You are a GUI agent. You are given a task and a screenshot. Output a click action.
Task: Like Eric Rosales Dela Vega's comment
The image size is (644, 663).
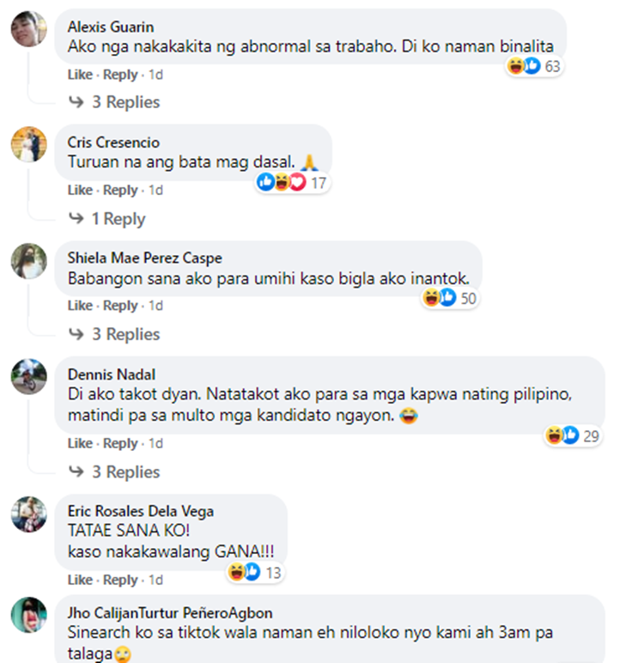pyautogui.click(x=80, y=580)
